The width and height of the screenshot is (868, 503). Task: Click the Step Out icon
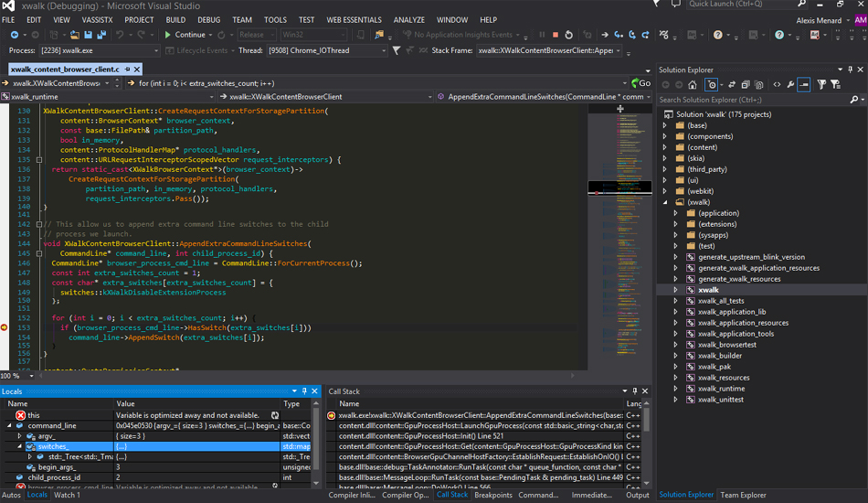[x=645, y=35]
